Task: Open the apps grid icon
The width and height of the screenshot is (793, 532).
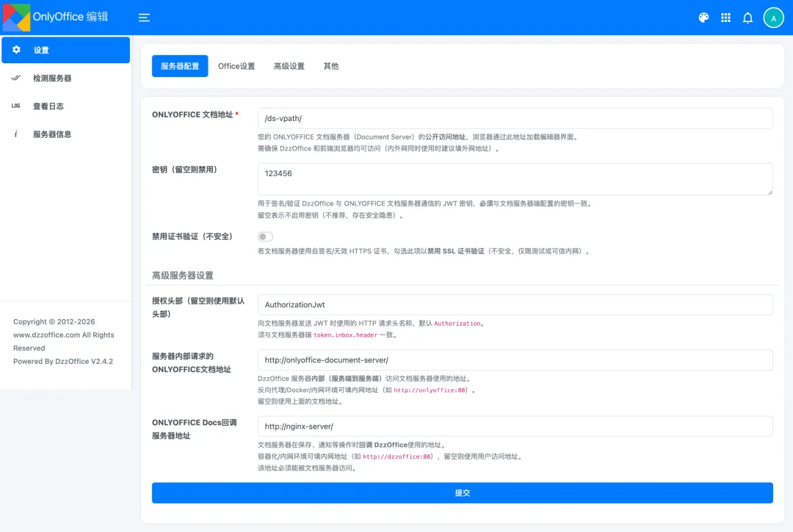Action: [x=725, y=18]
